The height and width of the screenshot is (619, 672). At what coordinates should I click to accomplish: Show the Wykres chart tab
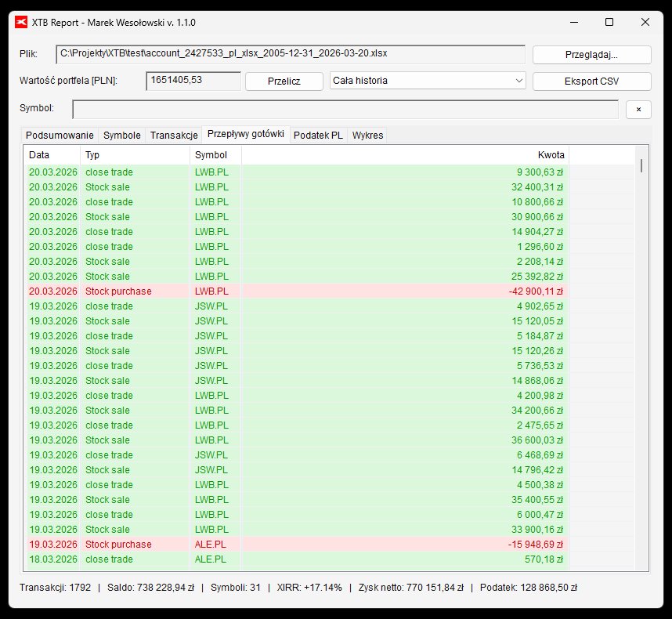(x=367, y=135)
